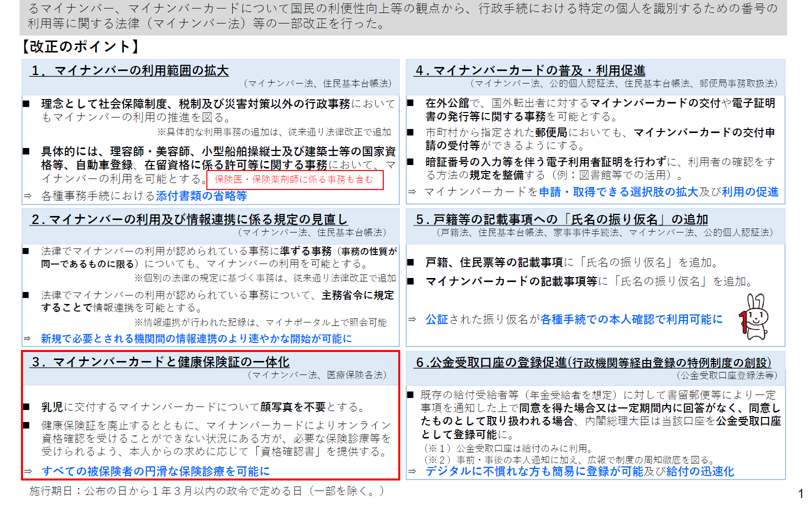
Task: Click the gray title bar about マイナンバー法改正
Action: pyautogui.click(x=406, y=15)
